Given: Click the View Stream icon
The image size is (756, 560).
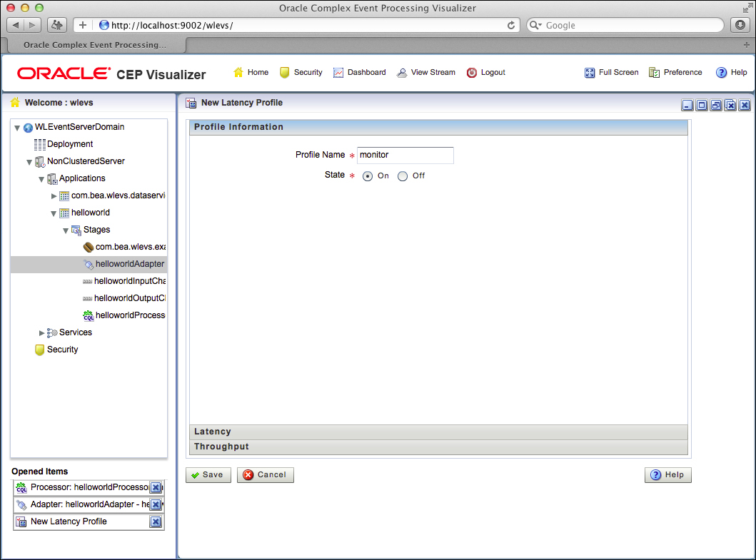Looking at the screenshot, I should pyautogui.click(x=402, y=73).
